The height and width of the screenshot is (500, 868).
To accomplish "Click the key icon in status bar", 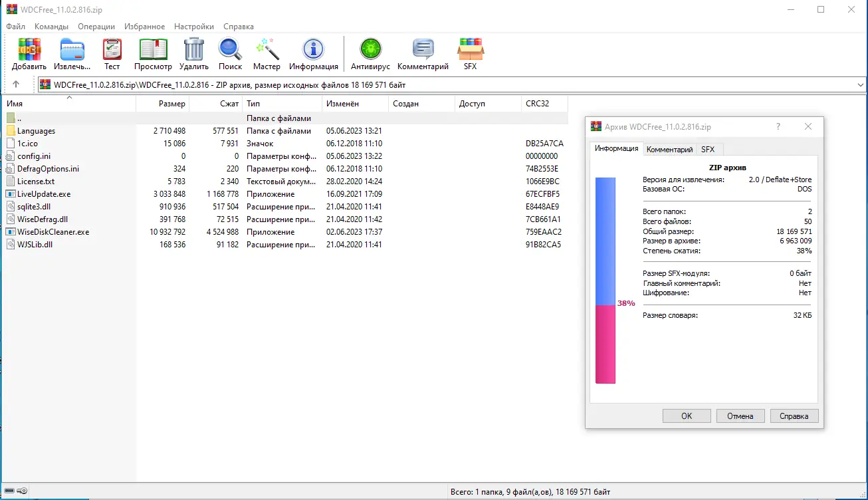I will click(22, 492).
